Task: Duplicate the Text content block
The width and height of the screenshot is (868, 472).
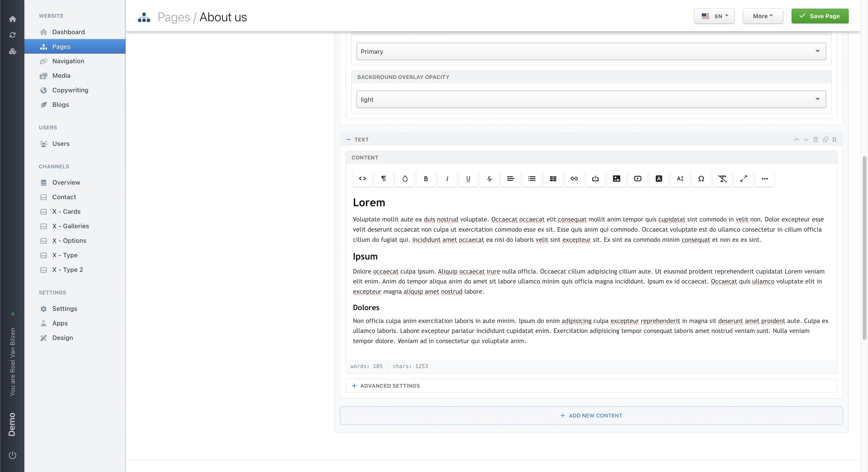Action: (x=825, y=140)
